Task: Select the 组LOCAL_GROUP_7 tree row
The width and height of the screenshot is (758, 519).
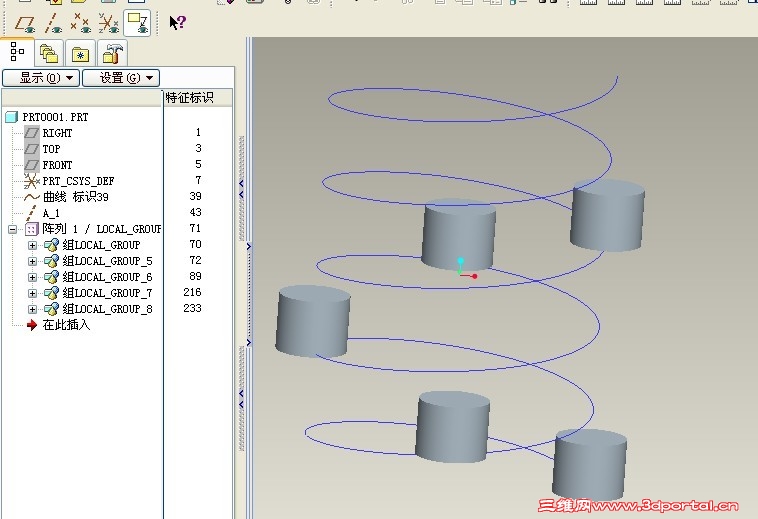Action: [107, 293]
